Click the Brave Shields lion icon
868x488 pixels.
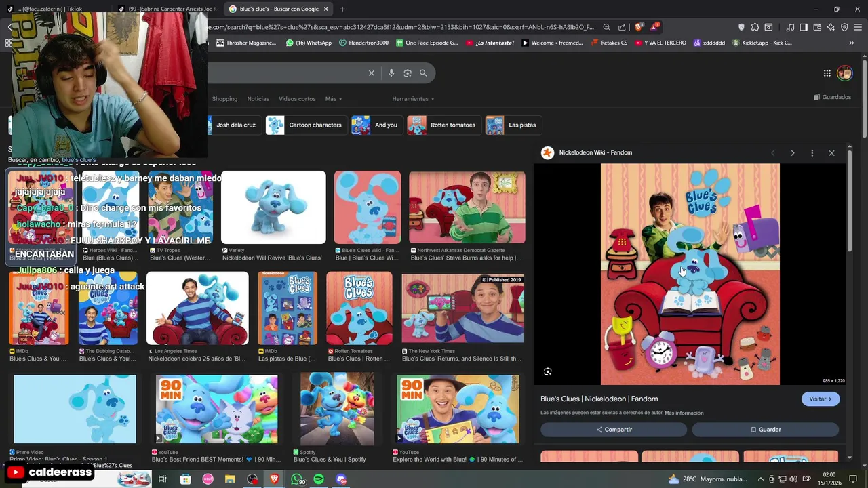click(638, 27)
